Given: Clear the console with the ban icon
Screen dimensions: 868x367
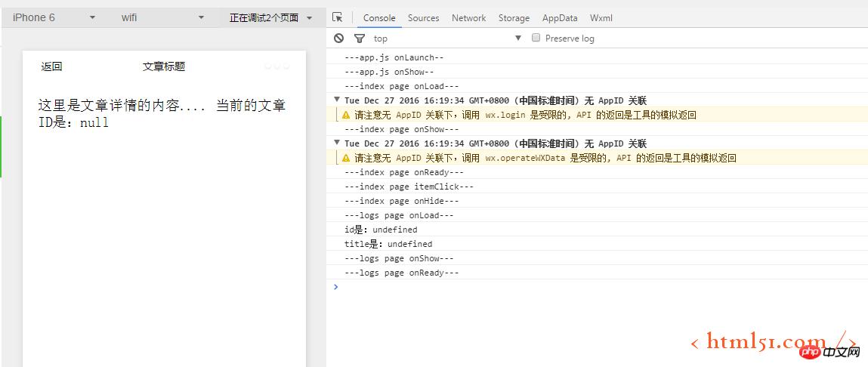Looking at the screenshot, I should (338, 38).
